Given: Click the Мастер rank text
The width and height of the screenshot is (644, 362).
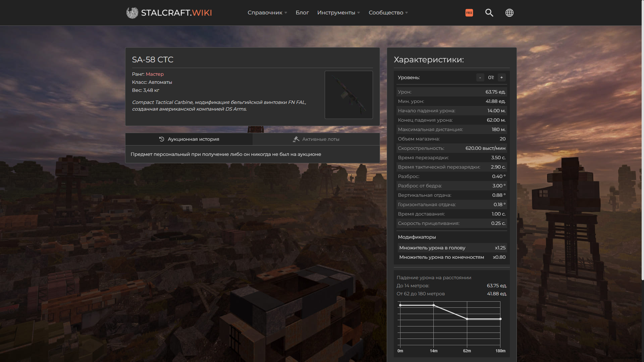Looking at the screenshot, I should (155, 74).
